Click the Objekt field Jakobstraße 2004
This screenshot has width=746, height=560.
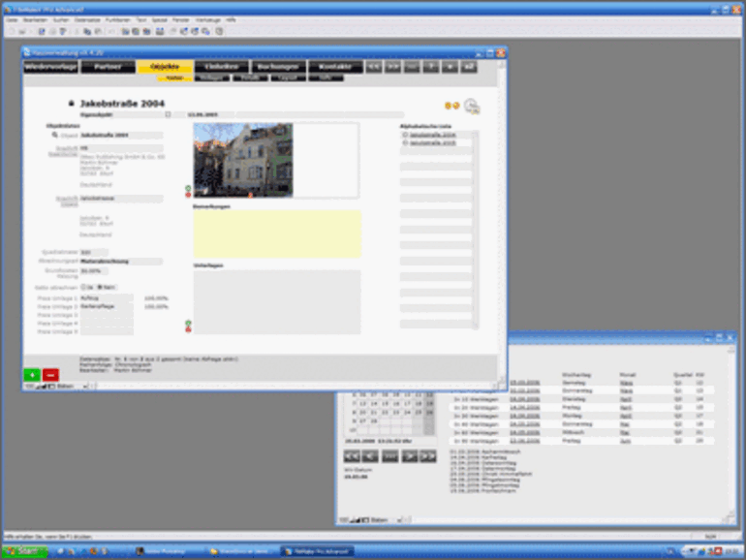coord(121,135)
